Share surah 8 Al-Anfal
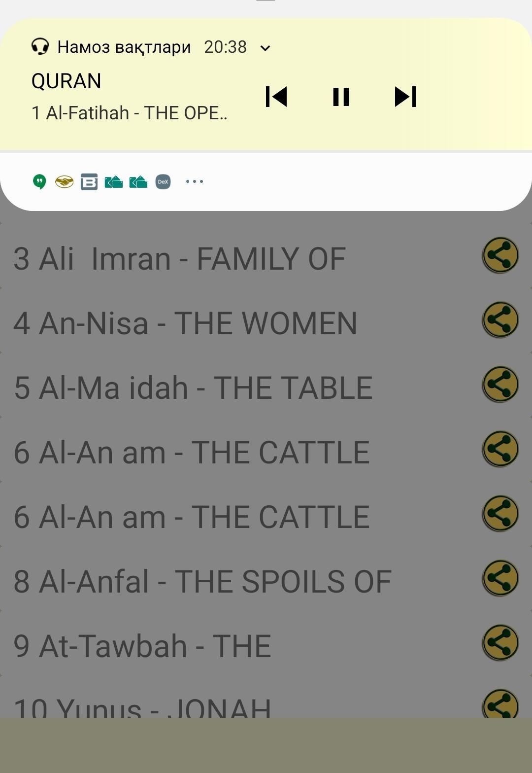This screenshot has width=532, height=773. [x=500, y=578]
